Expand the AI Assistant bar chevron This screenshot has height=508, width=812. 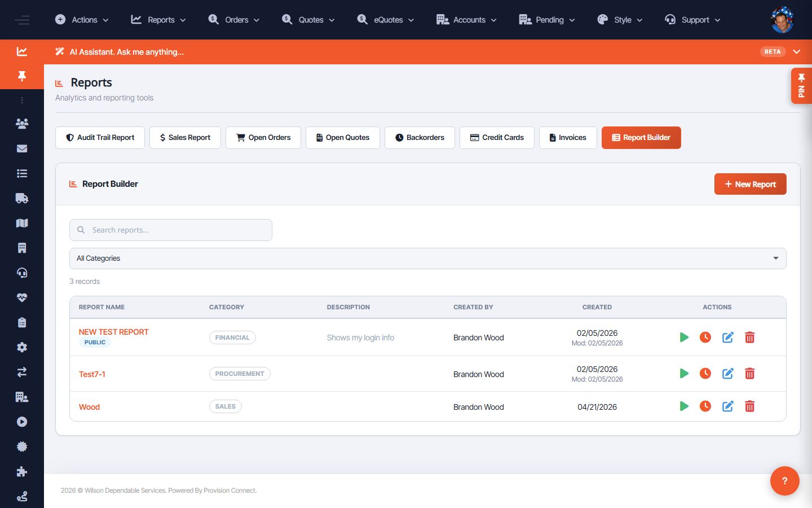pyautogui.click(x=797, y=51)
